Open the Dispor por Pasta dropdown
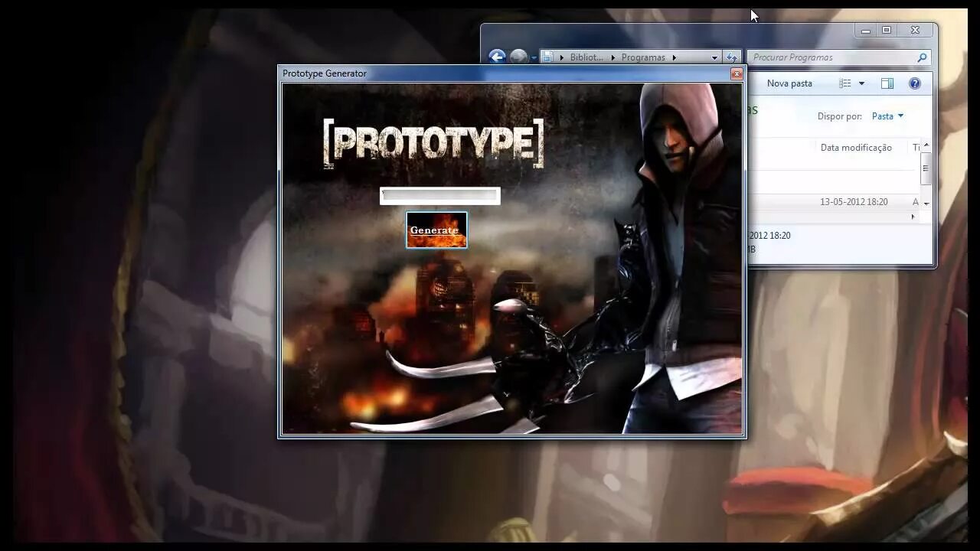980x551 pixels. [x=887, y=116]
